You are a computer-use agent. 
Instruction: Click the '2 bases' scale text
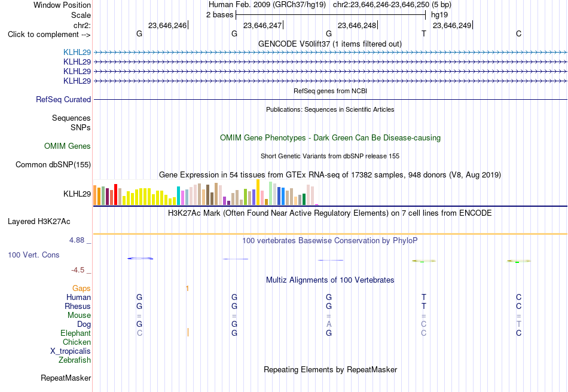pos(220,15)
